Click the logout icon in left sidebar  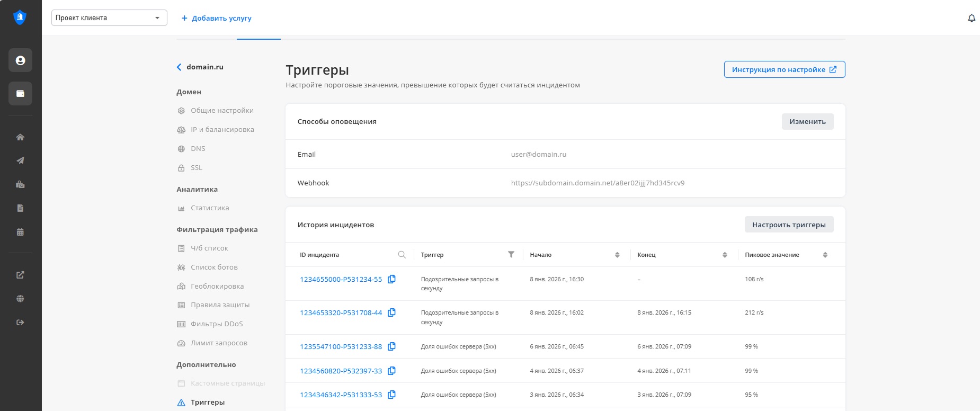[20, 322]
